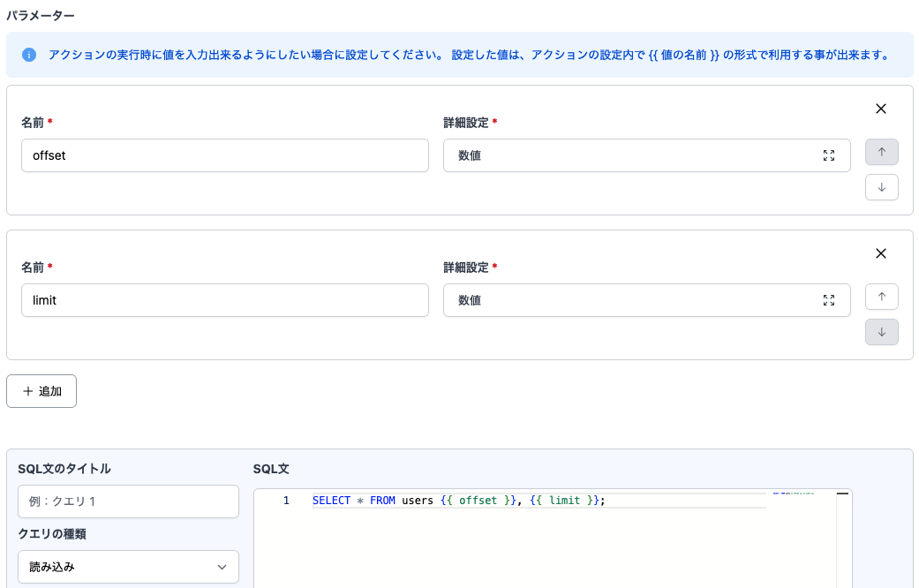Click into SQL editor line 1
This screenshot has width=919, height=588.
tap(539, 500)
